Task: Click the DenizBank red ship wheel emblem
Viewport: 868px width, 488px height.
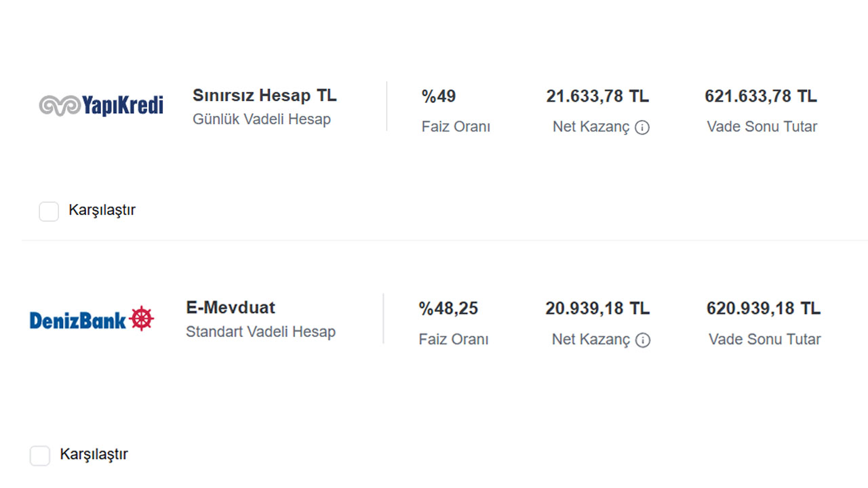Action: [x=142, y=318]
